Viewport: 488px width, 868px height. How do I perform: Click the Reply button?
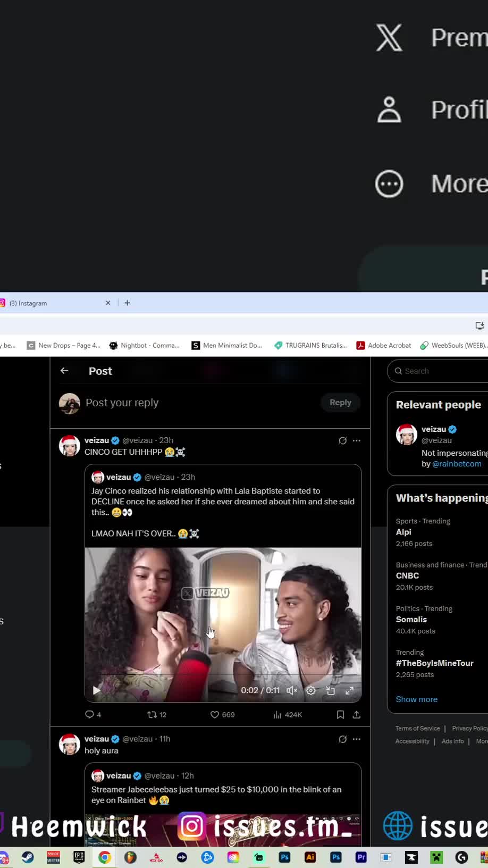(x=340, y=403)
